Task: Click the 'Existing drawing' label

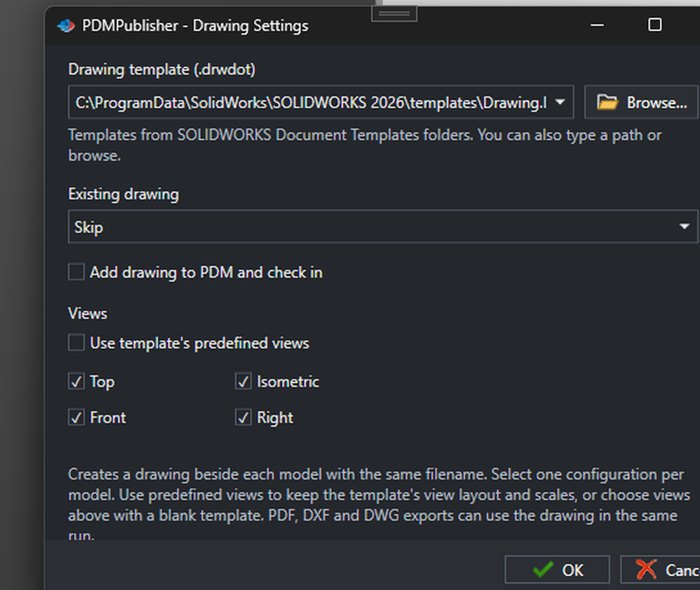Action: pyautogui.click(x=124, y=194)
